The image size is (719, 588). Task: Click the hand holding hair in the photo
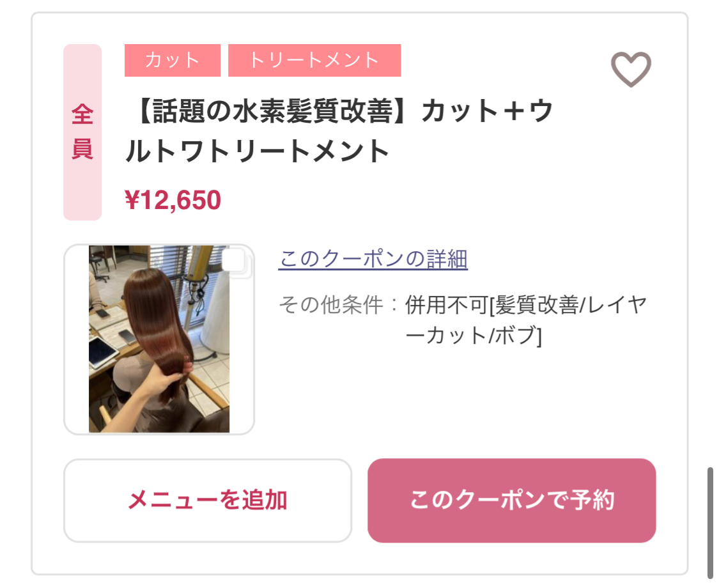(x=153, y=385)
